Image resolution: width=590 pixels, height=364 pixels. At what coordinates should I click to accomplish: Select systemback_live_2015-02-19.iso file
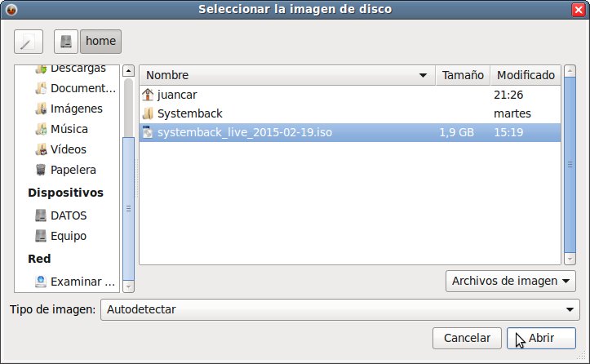click(x=244, y=132)
